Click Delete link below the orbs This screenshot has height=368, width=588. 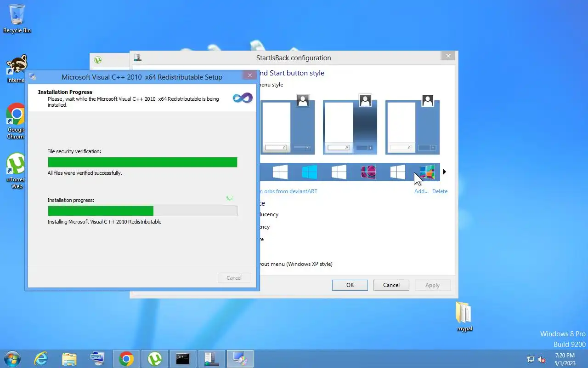pos(440,191)
